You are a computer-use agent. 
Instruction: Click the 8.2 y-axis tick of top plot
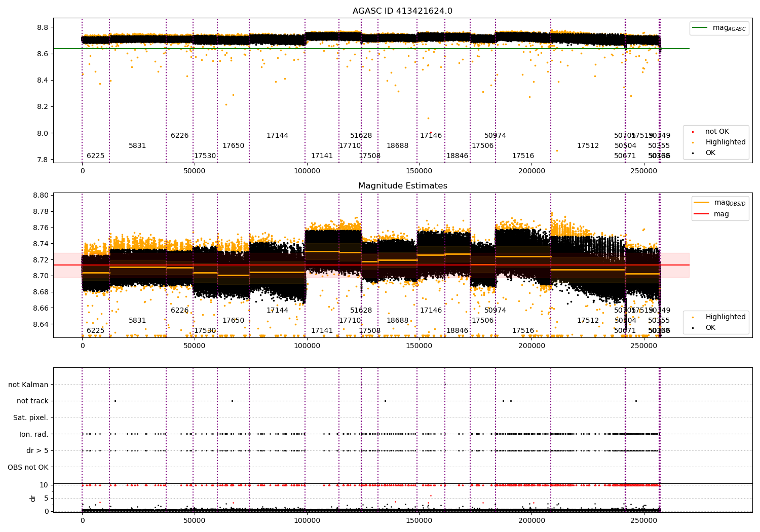(x=43, y=107)
